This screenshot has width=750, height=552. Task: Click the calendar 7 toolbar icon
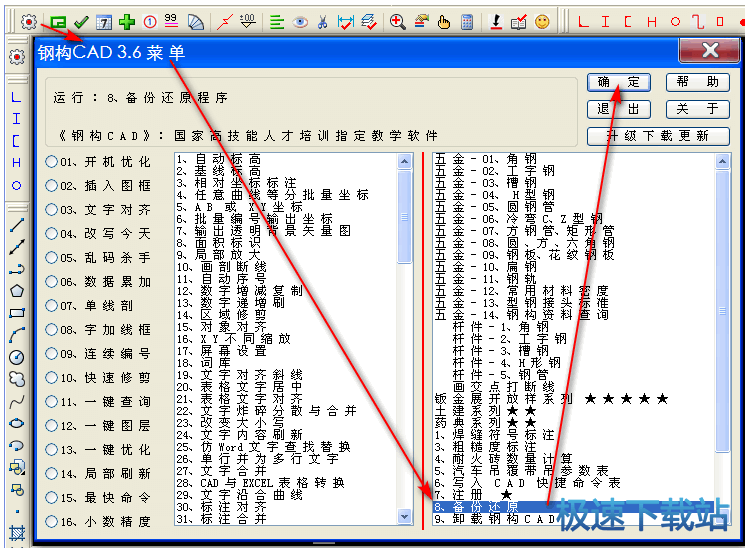[104, 22]
